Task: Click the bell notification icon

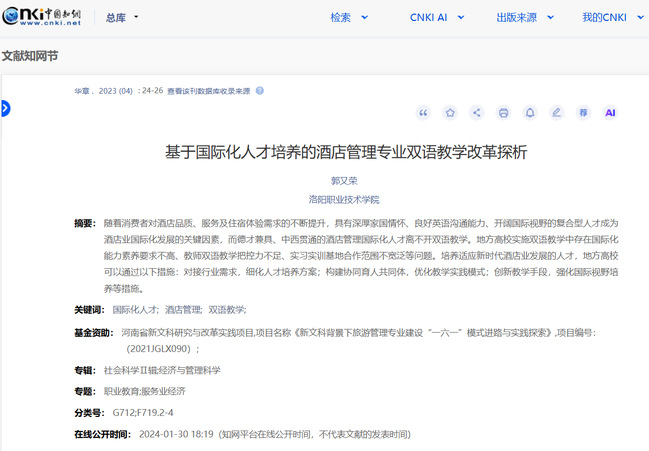Action: coord(530,113)
